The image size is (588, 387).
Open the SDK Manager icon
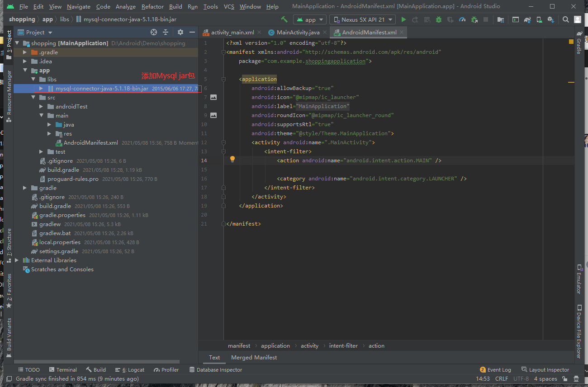550,19
